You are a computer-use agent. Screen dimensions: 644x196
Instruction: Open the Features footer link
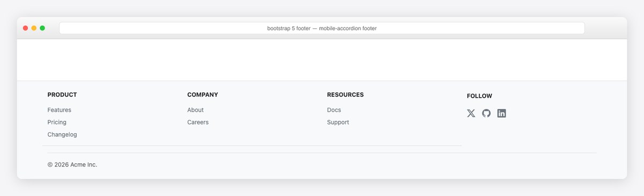point(59,110)
